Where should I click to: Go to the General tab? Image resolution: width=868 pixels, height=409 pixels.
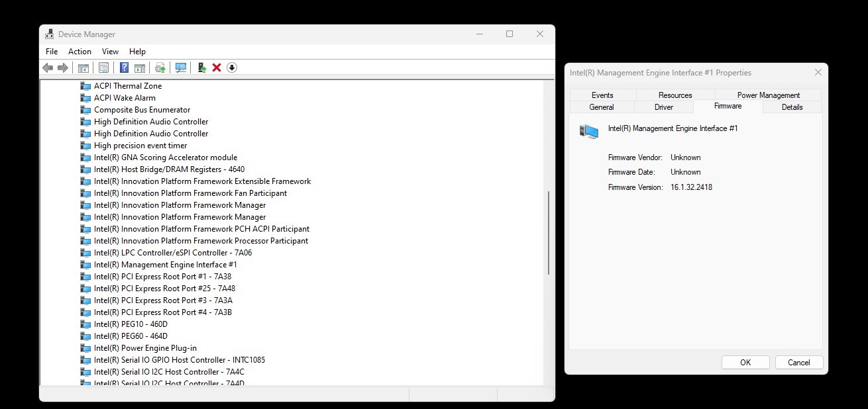602,107
